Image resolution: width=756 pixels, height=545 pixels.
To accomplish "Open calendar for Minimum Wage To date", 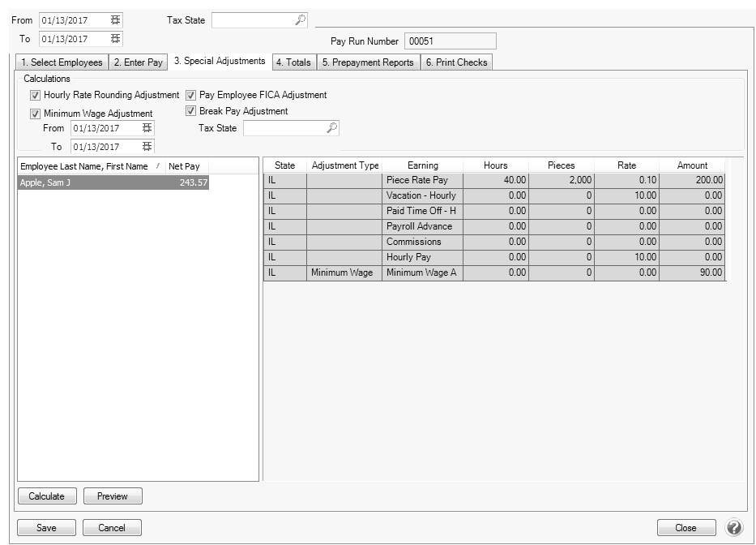I will coord(147,147).
